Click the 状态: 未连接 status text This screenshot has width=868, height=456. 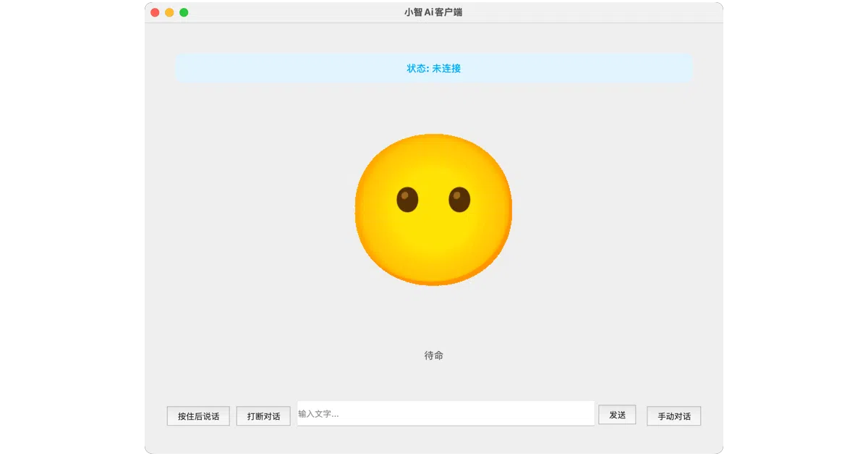[434, 68]
